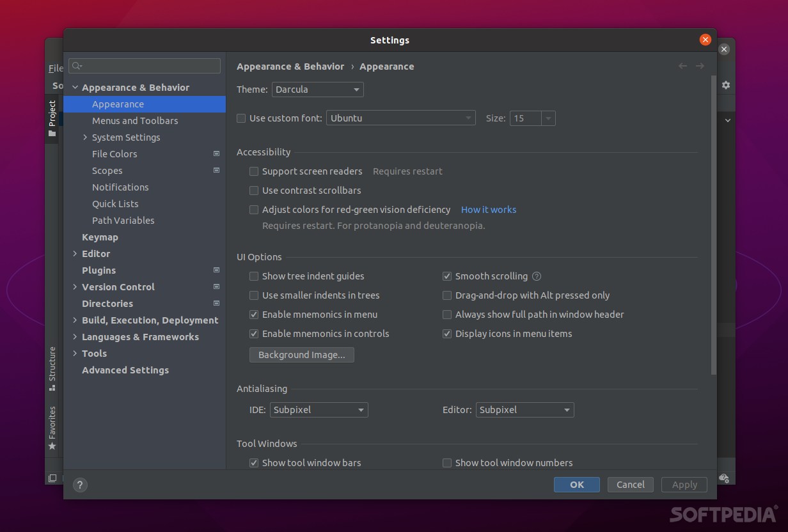
Task: Expand the System Settings tree node
Action: coord(85,137)
